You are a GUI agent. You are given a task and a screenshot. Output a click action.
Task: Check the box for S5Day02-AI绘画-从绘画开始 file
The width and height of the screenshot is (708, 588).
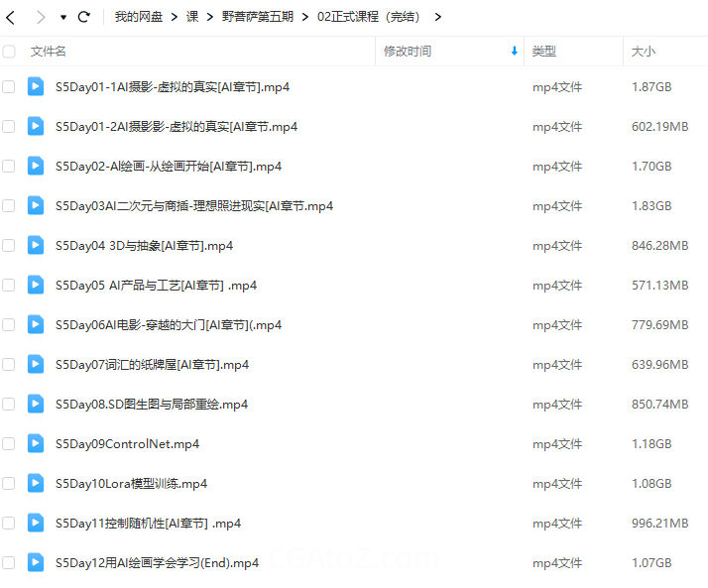pos(9,166)
